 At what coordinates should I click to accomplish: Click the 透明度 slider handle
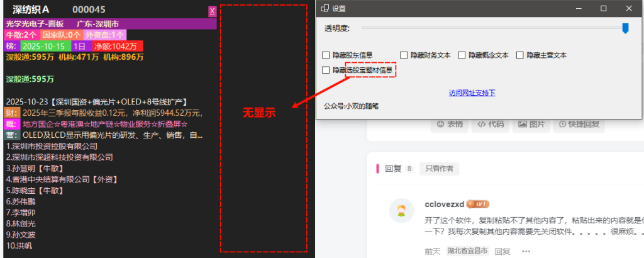(625, 28)
